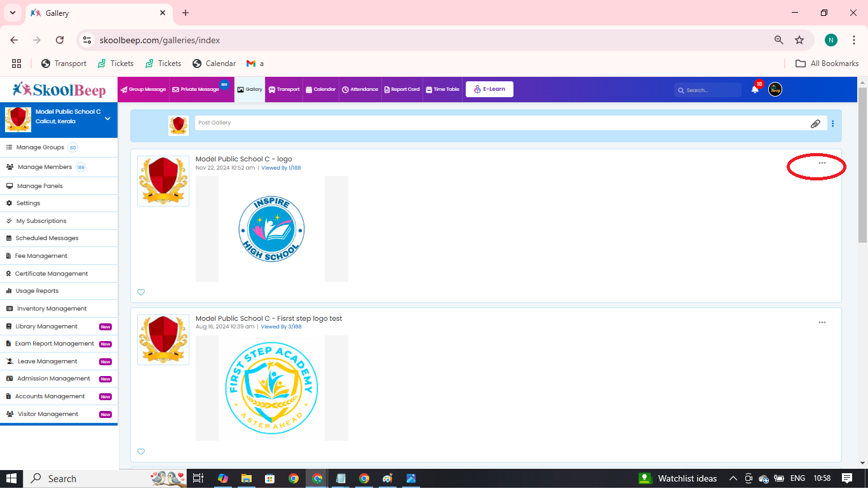Viewport: 868px width, 498px height.
Task: Click the Search field in header
Action: tap(708, 90)
